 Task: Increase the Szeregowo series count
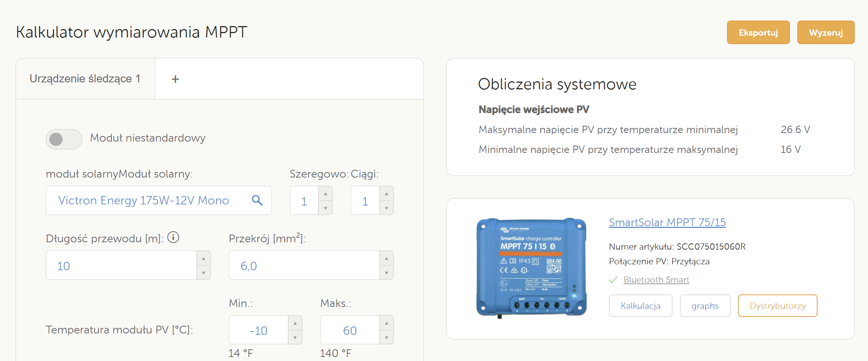(x=325, y=194)
